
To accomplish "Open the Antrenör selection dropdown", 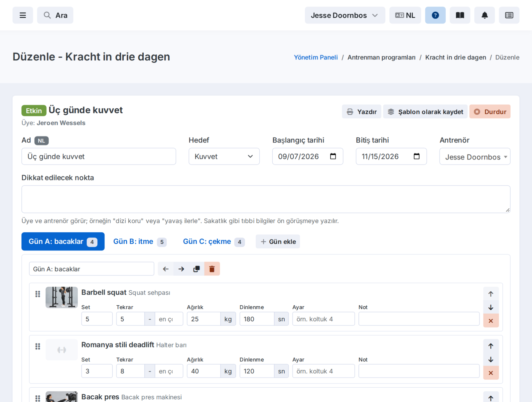I will [475, 156].
